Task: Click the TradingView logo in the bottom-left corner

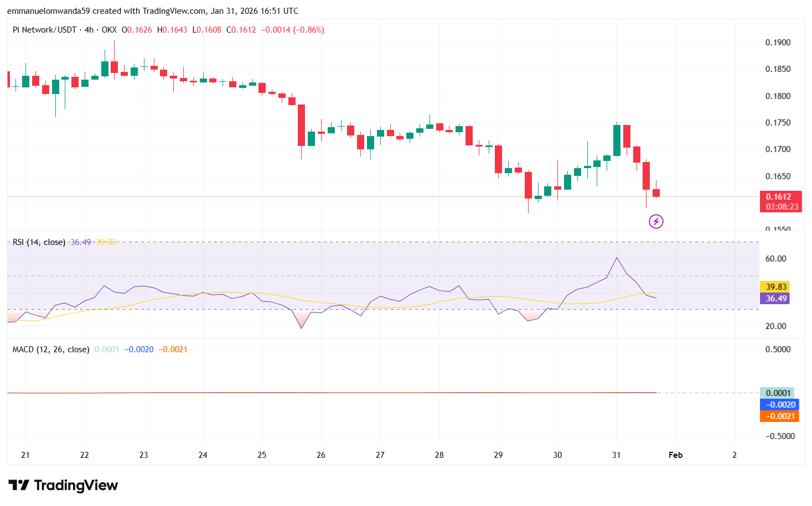Action: pos(63,486)
